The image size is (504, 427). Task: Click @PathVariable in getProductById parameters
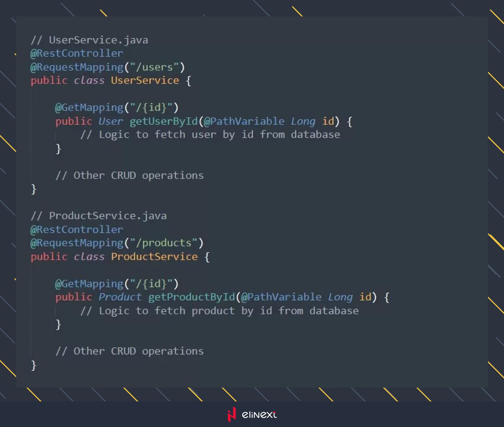(x=281, y=297)
